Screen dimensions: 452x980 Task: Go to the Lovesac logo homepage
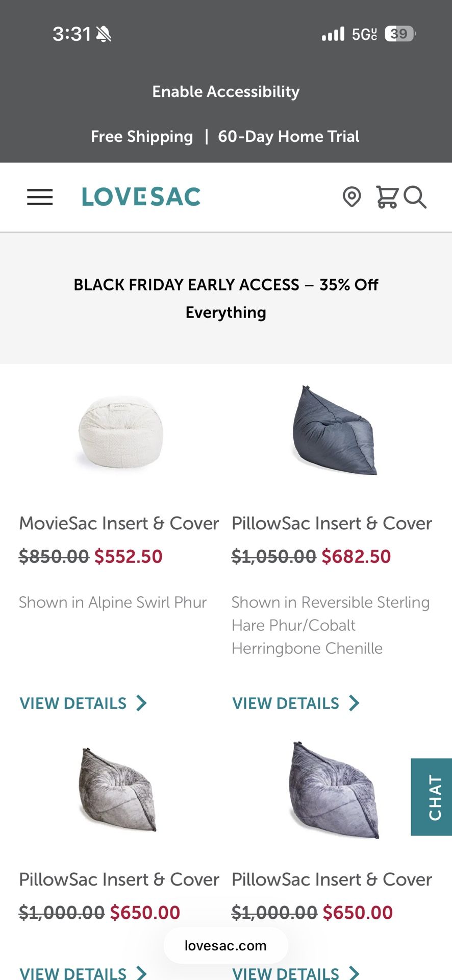[x=141, y=197]
